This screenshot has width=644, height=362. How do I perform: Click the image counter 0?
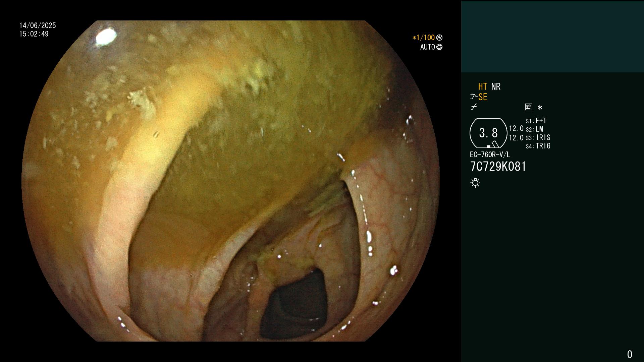click(630, 354)
